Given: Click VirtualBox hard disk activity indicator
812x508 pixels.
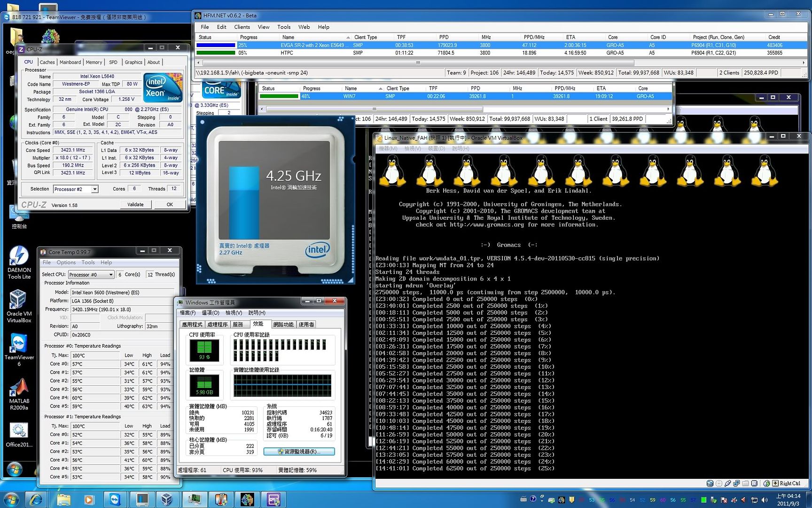Looking at the screenshot, I should 710,483.
